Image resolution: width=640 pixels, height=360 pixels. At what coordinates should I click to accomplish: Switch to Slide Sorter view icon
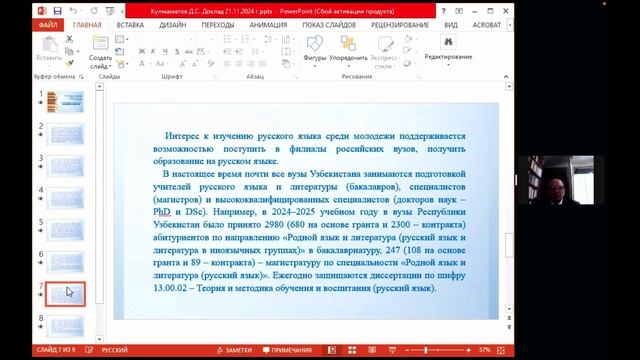coord(352,350)
